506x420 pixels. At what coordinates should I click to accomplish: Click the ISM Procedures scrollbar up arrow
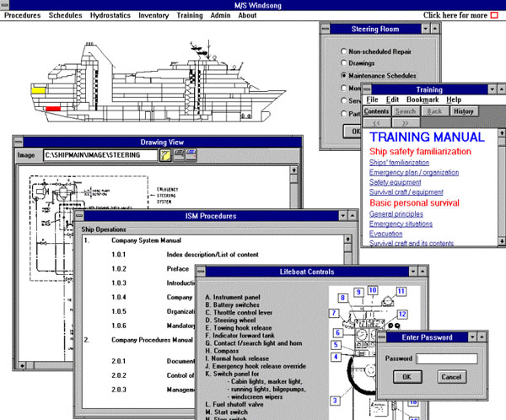point(347,240)
